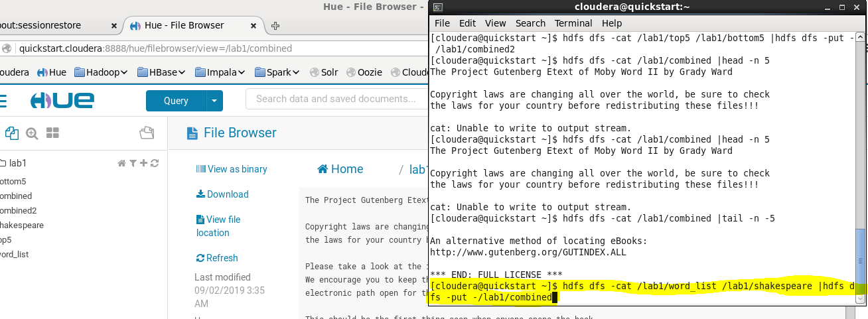Open the terminal Edit menu

(x=467, y=23)
